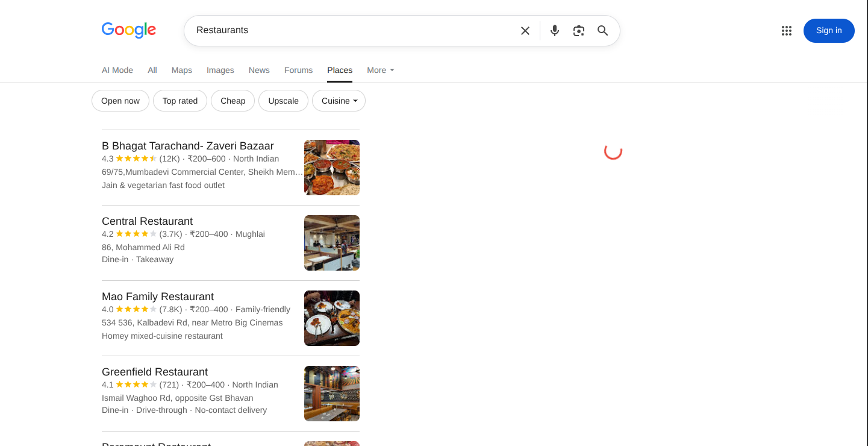Toggle the Upscale filter chip
This screenshot has width=868, height=446.
tap(284, 101)
